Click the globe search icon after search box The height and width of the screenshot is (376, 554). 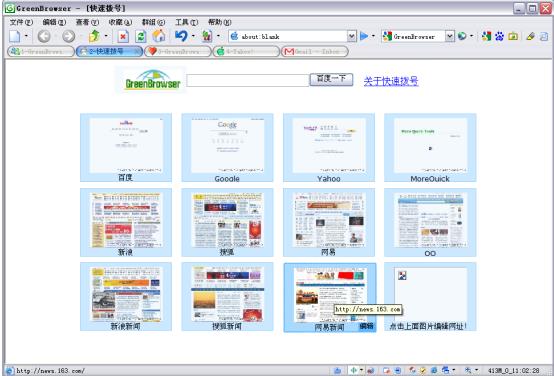462,36
